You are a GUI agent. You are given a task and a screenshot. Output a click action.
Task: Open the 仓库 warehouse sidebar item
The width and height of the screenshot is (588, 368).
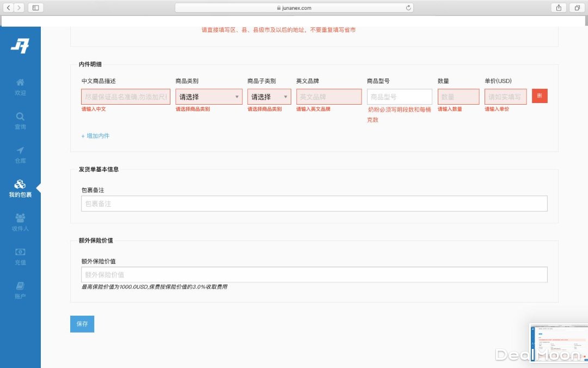click(20, 155)
